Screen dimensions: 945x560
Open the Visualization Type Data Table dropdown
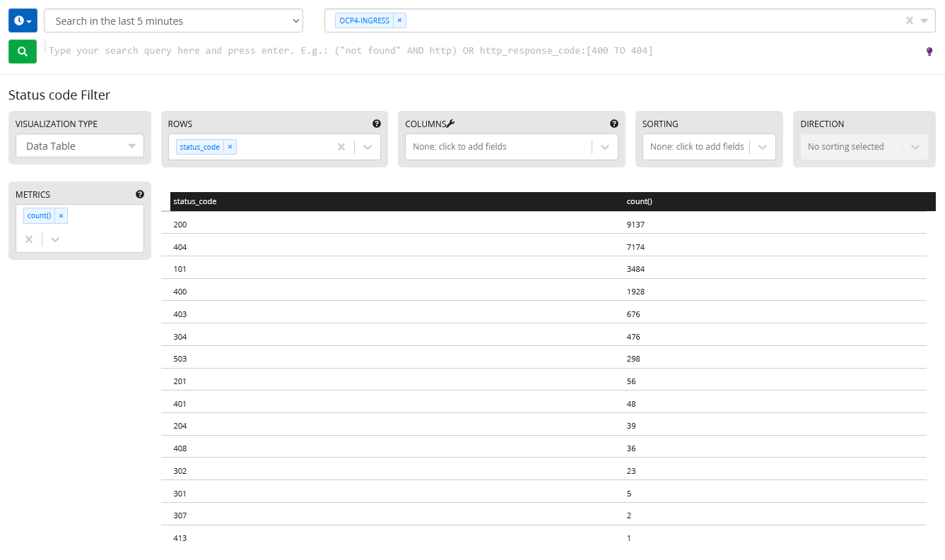80,146
